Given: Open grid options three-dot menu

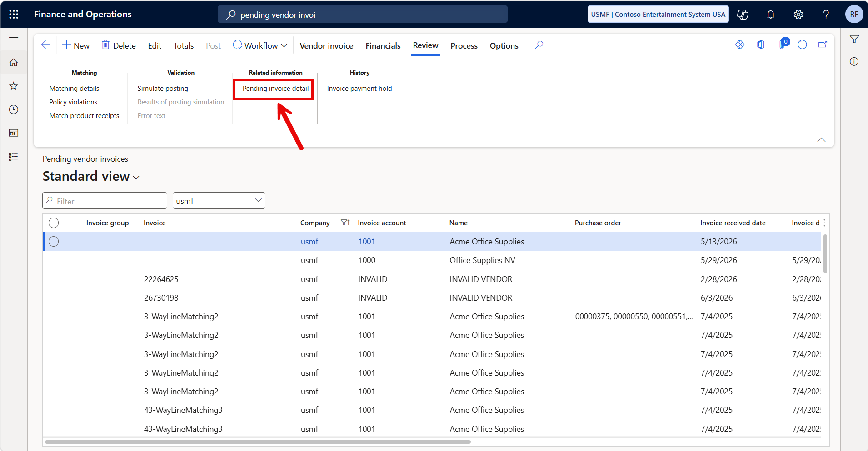Looking at the screenshot, I should [x=824, y=223].
